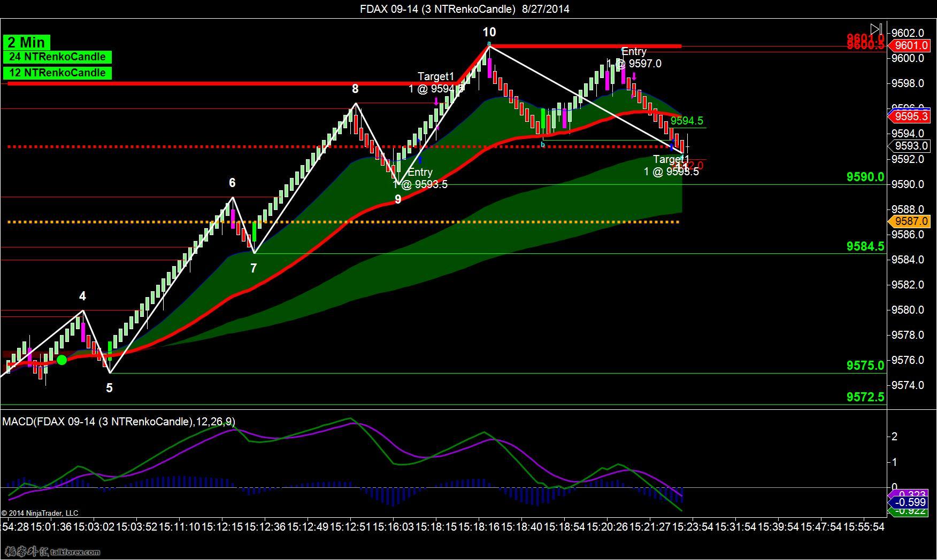Image resolution: width=937 pixels, height=560 pixels.
Task: Select the swing label 4
Action: [x=82, y=296]
